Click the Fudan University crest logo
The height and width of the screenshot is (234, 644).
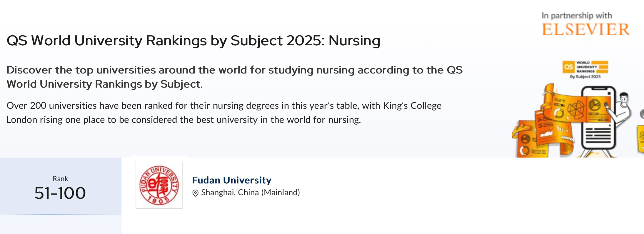pyautogui.click(x=159, y=185)
